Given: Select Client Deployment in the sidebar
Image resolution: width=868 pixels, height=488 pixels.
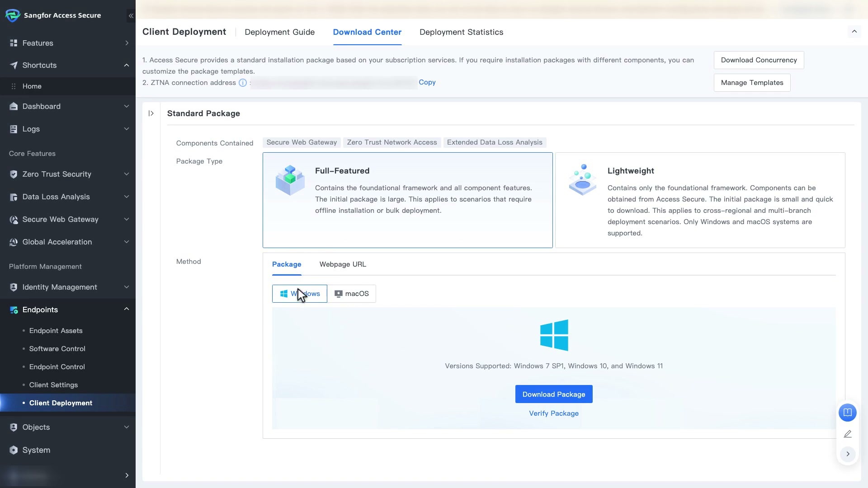Looking at the screenshot, I should (68, 403).
